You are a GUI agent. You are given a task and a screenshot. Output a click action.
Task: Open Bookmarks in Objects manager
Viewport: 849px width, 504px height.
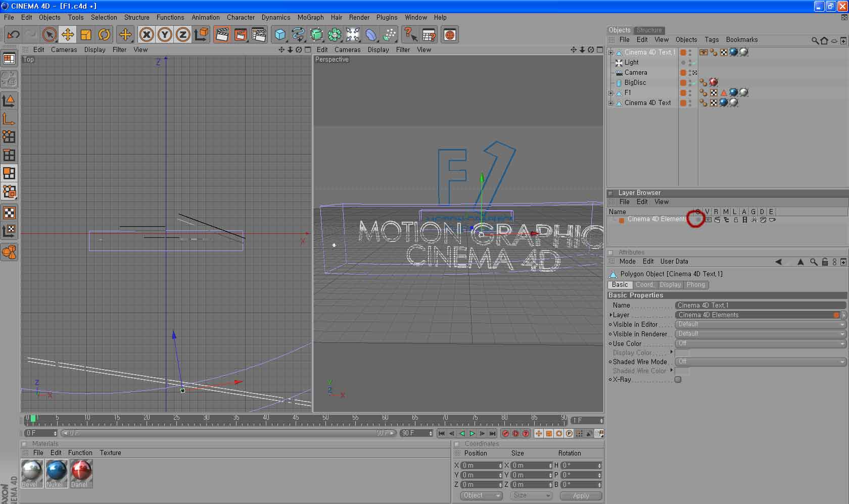tap(742, 40)
